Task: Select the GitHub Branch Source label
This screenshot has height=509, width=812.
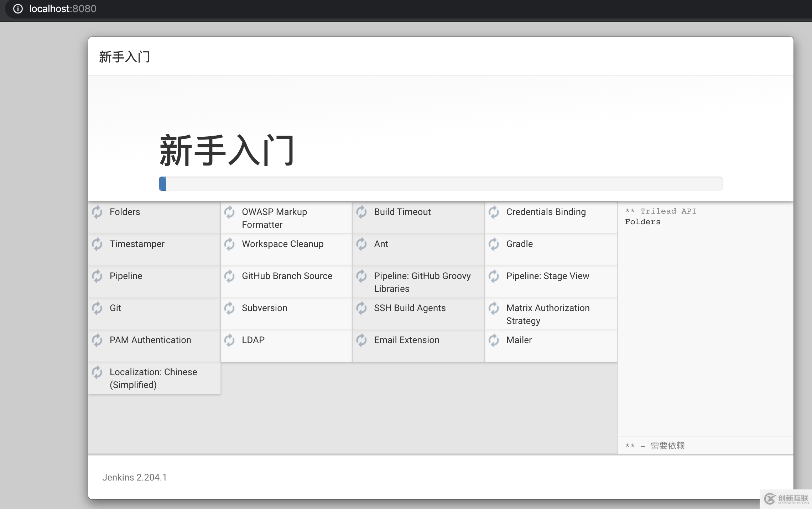Action: [x=287, y=276]
